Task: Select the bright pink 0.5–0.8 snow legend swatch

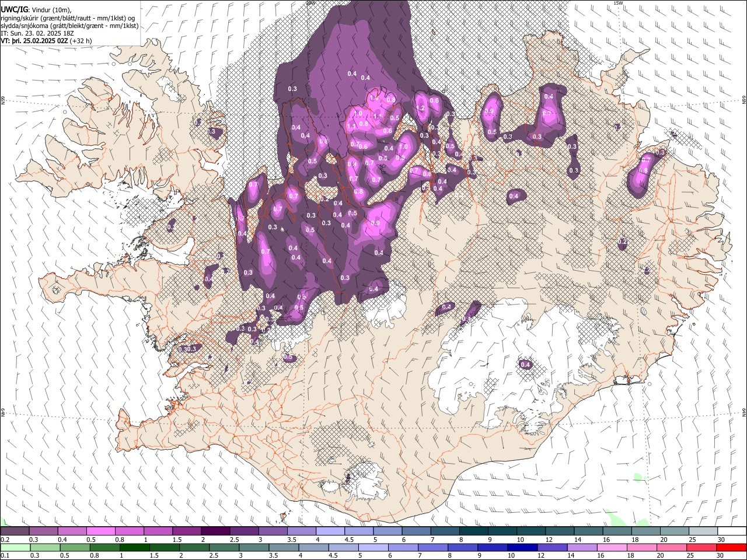Action: pos(100,531)
